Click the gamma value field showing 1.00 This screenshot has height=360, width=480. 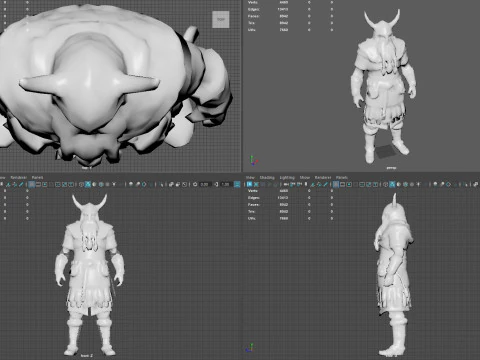226,184
